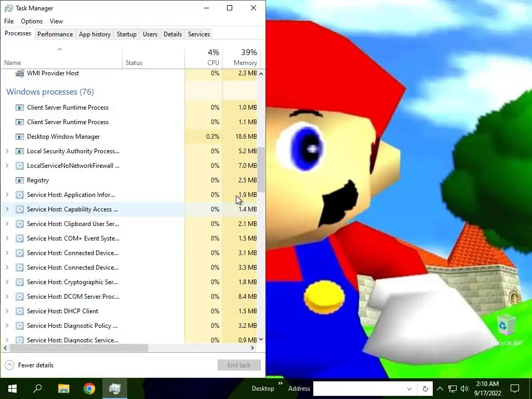This screenshot has width=532, height=399.
Task: Sort by the CPU column header
Action: tap(204, 58)
